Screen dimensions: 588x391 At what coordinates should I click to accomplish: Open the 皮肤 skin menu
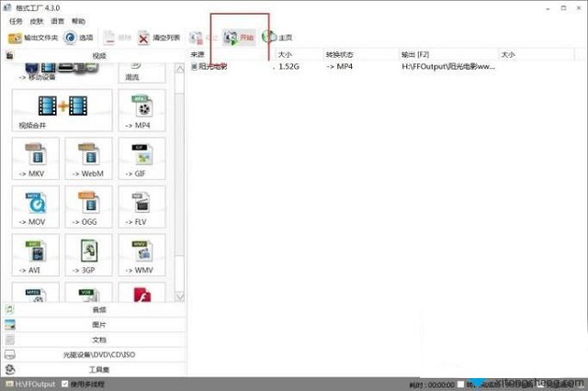(37, 21)
